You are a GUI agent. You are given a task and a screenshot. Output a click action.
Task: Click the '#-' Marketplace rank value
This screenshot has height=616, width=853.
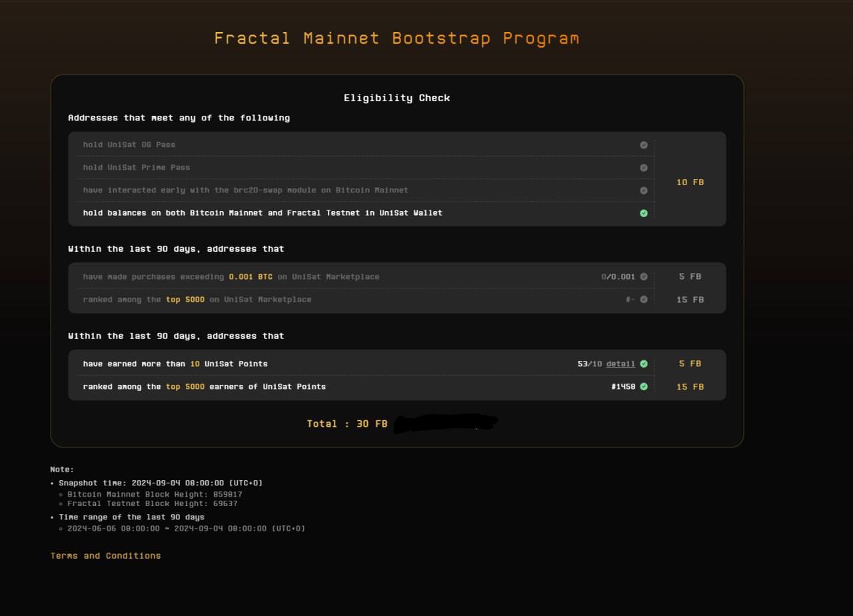pos(630,300)
